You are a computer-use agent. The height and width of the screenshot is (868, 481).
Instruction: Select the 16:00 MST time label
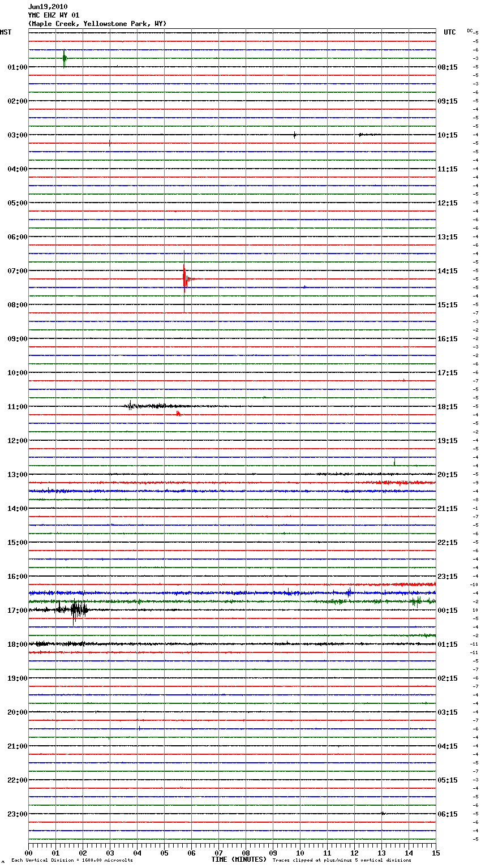click(18, 577)
